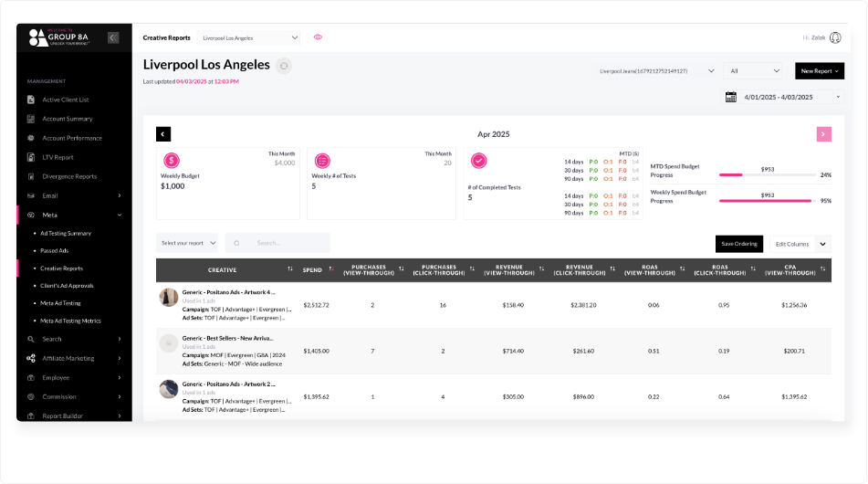Viewport: 868px width, 484px height.
Task: Open the All filter dropdown
Action: [753, 71]
